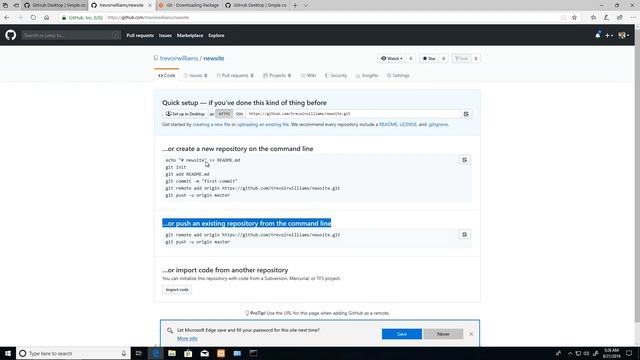The image size is (640, 360).
Task: Open the web notes pen icon
Action: (x=607, y=18)
